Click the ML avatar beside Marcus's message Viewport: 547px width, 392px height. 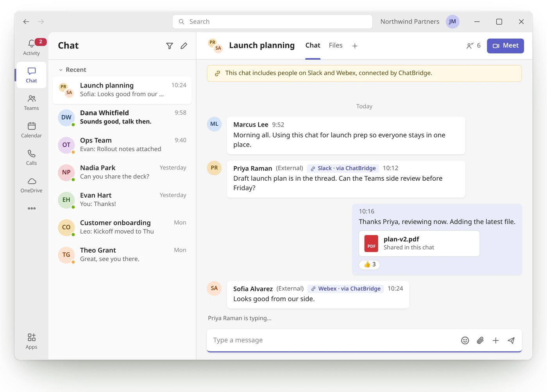pos(215,124)
